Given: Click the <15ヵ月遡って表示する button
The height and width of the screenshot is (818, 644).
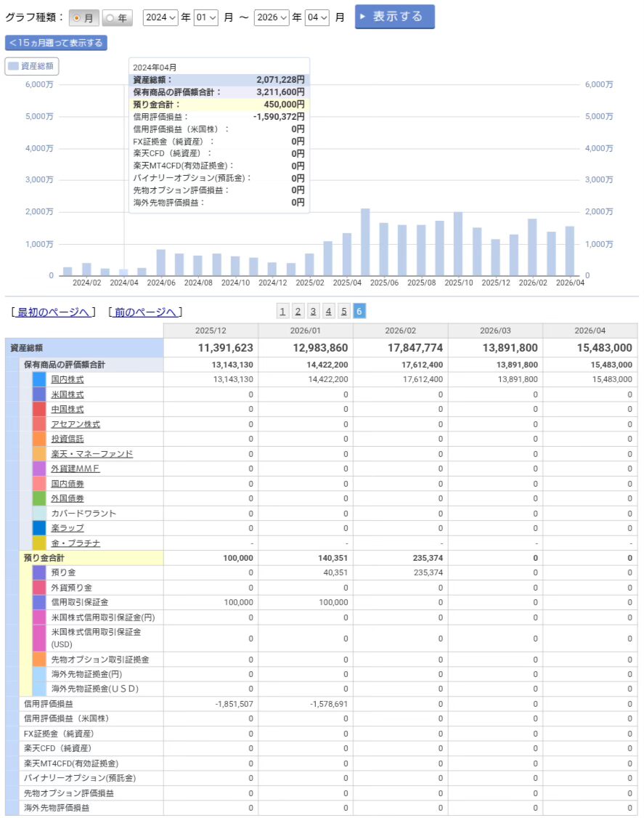Looking at the screenshot, I should [56, 43].
